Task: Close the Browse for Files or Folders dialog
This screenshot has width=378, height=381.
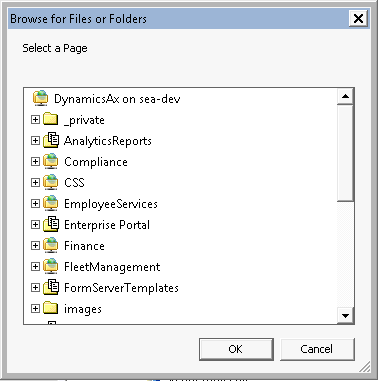Action: click(x=358, y=18)
